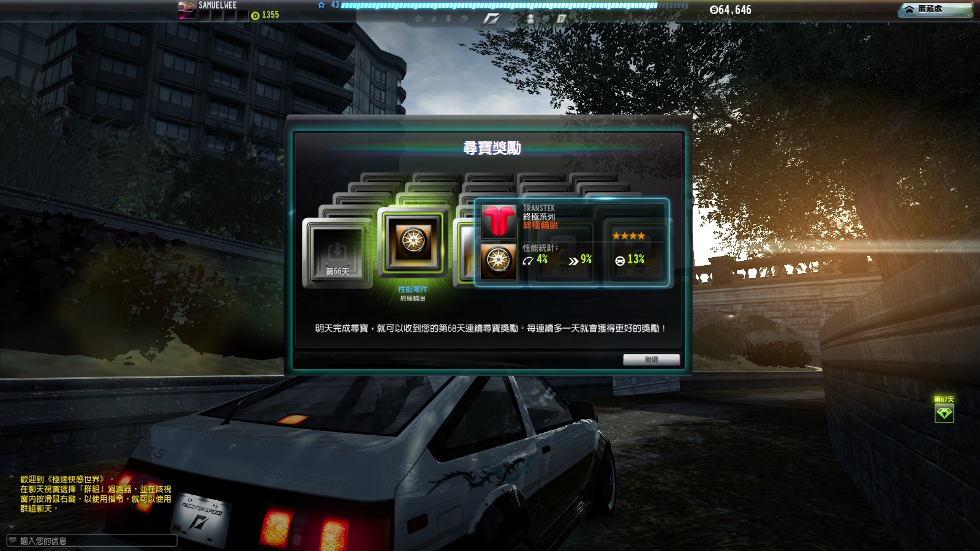Click the microphone icon in top bar
This screenshot has width=980, height=551.
(x=448, y=19)
